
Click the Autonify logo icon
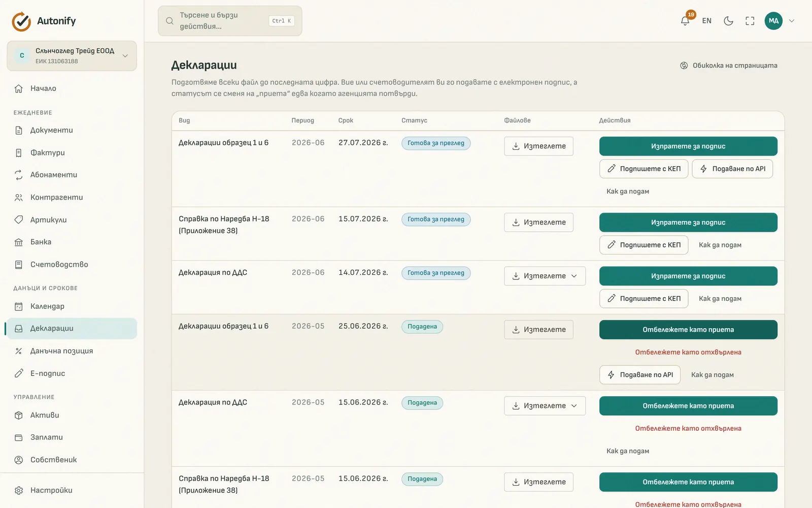pyautogui.click(x=21, y=21)
